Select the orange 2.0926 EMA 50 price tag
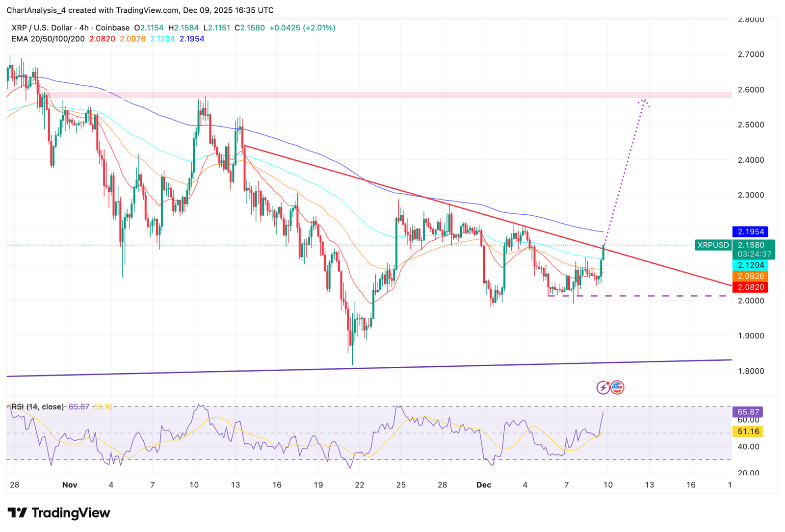 click(750, 276)
